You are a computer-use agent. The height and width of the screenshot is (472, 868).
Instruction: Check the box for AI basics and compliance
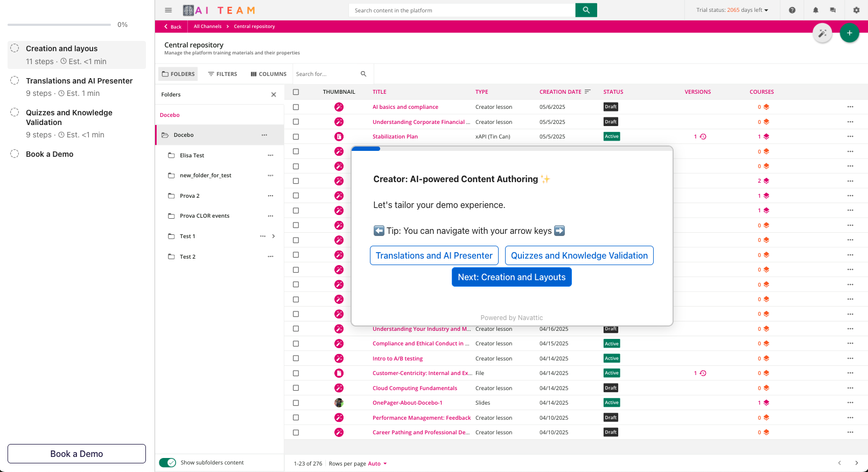(296, 107)
